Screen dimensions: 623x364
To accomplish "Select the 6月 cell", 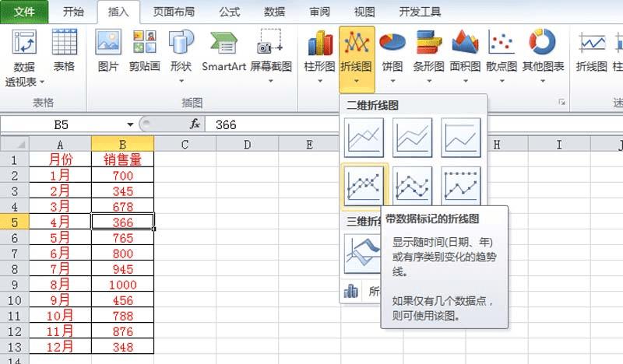I will 60,254.
